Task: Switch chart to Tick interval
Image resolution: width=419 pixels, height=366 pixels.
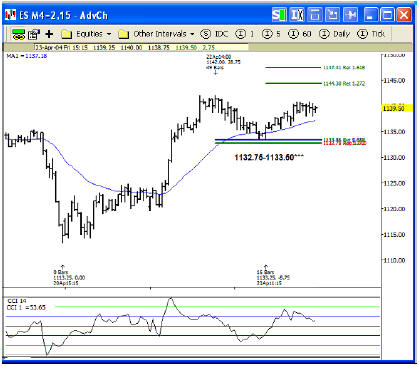Action: click(371, 34)
